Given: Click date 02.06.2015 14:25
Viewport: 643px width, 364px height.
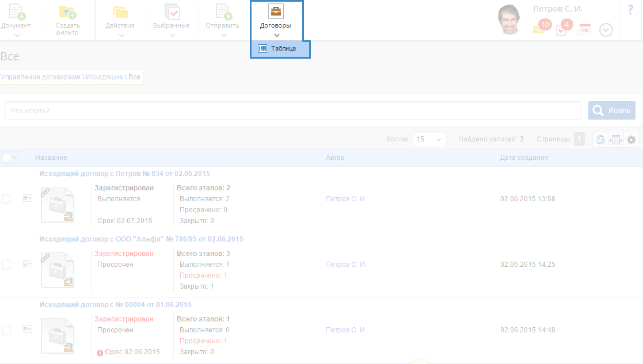Looking at the screenshot, I should coord(528,265).
